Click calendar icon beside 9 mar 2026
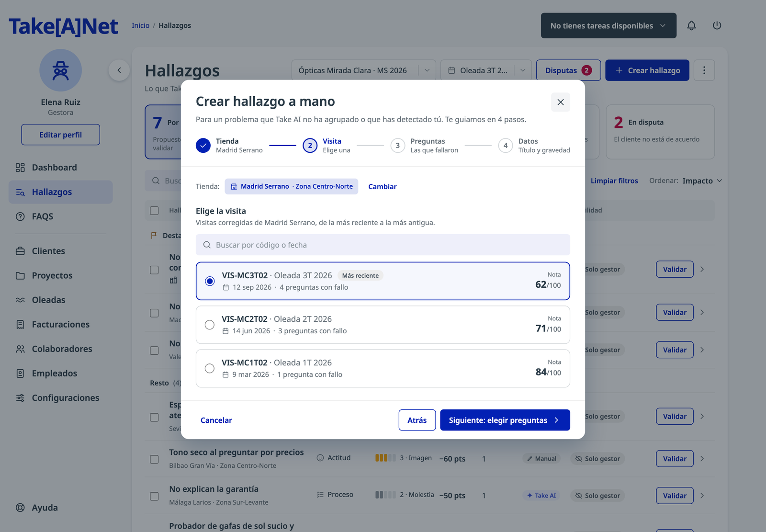The width and height of the screenshot is (766, 532). [225, 374]
